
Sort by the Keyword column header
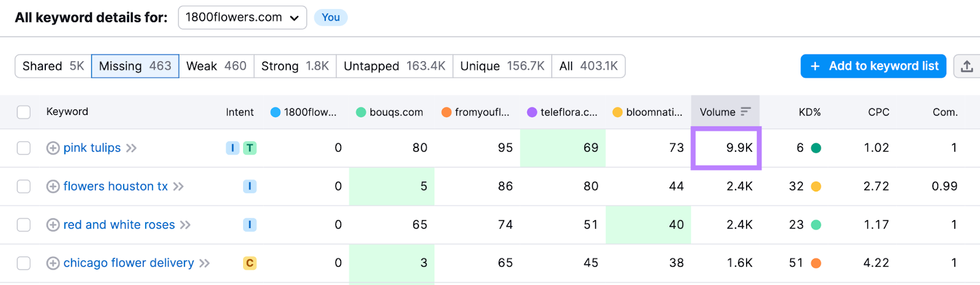pos(67,111)
